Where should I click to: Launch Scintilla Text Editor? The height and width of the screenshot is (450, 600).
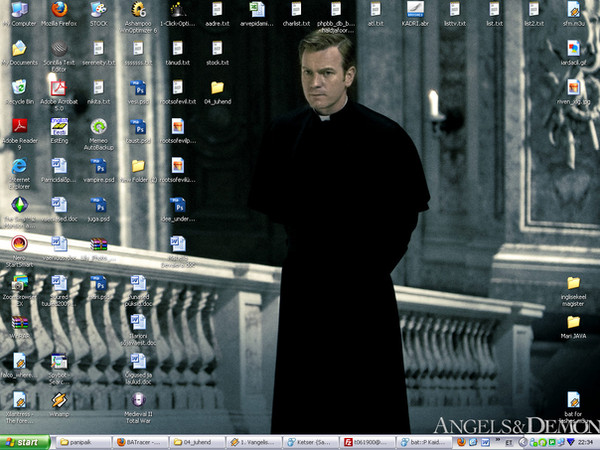tap(59, 48)
